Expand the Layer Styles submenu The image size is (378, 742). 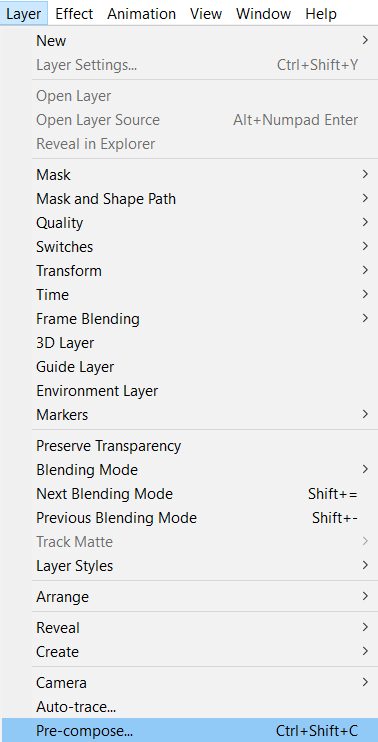pos(189,566)
